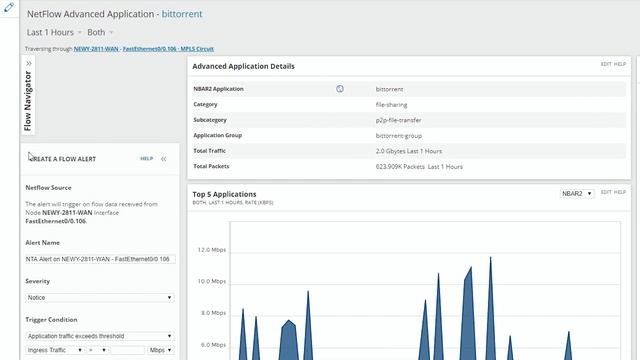
Task: Open the NEWY-2811-WAN node link
Action: point(96,49)
